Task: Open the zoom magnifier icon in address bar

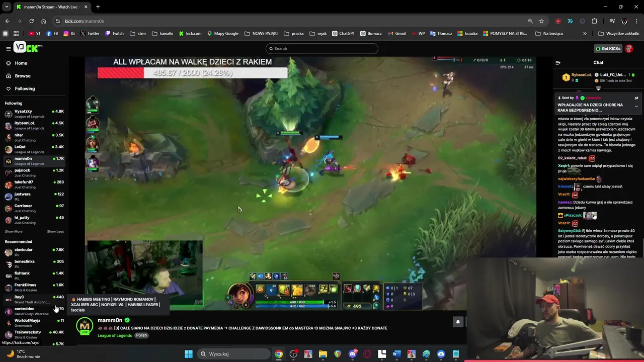Action: (530, 21)
